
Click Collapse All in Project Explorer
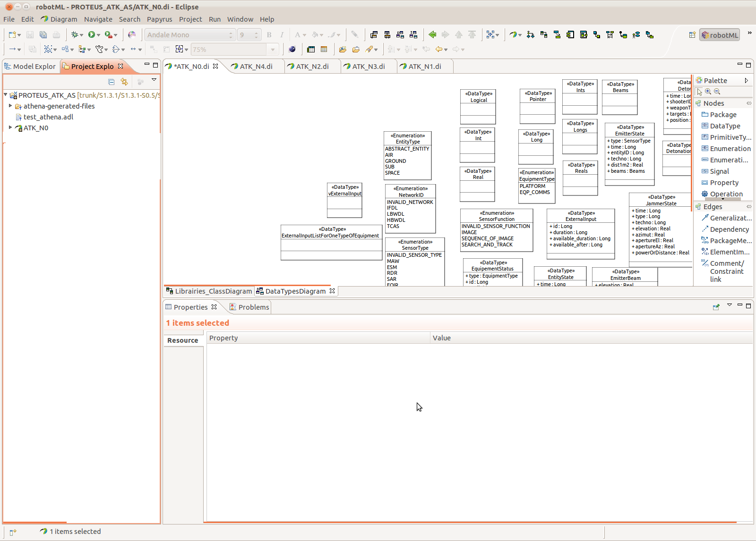(111, 82)
